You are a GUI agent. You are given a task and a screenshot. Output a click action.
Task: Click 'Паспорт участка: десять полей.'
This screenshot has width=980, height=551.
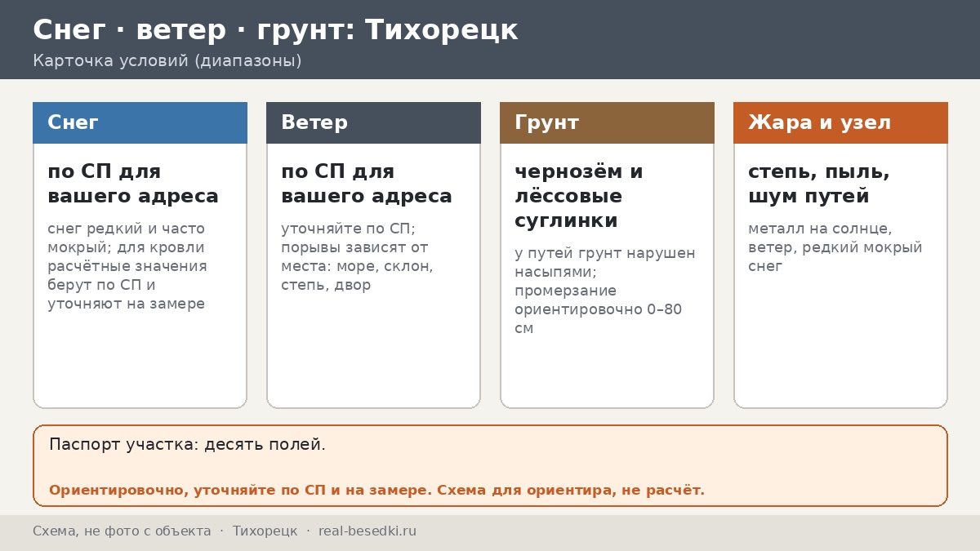[188, 445]
